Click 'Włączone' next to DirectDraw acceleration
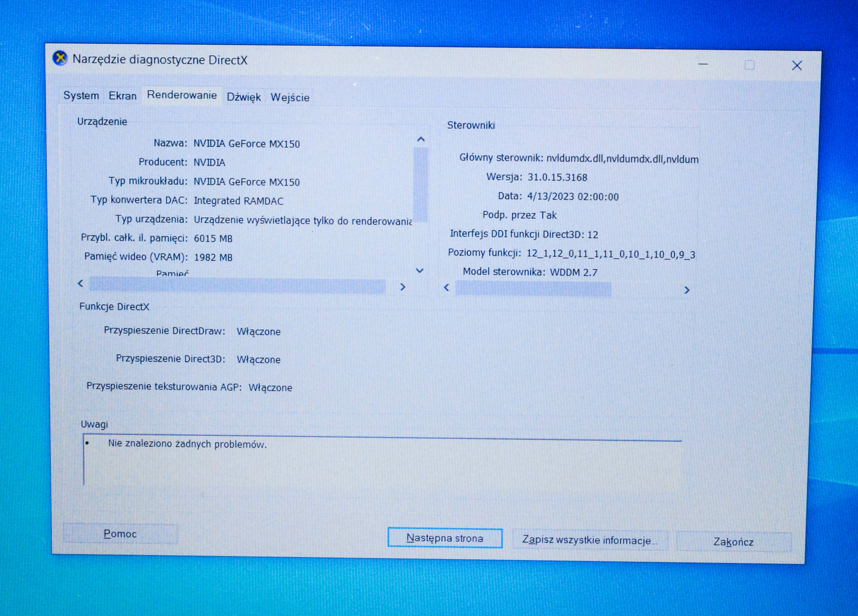The image size is (858, 616). point(259,332)
